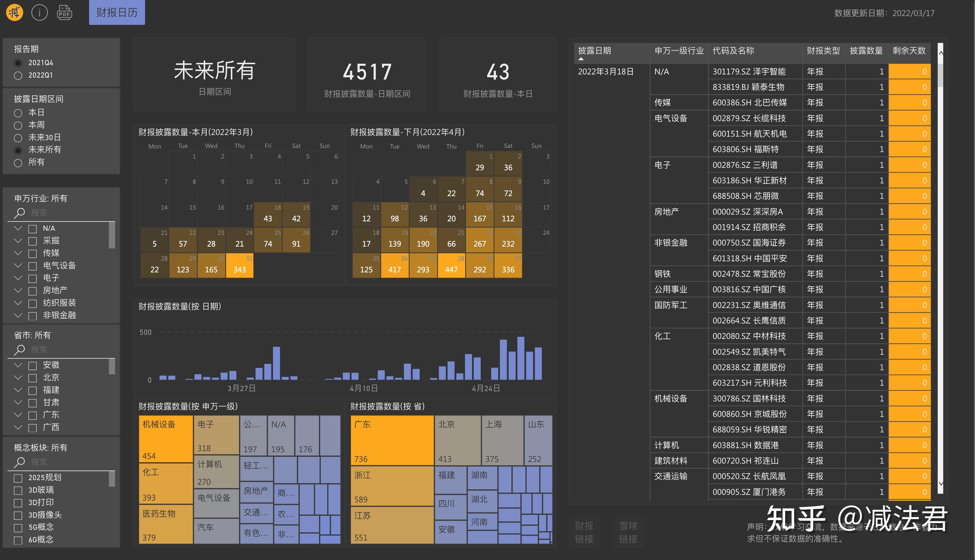This screenshot has height=560, width=975.
Task: Check the 北京 province checkbox
Action: click(32, 378)
